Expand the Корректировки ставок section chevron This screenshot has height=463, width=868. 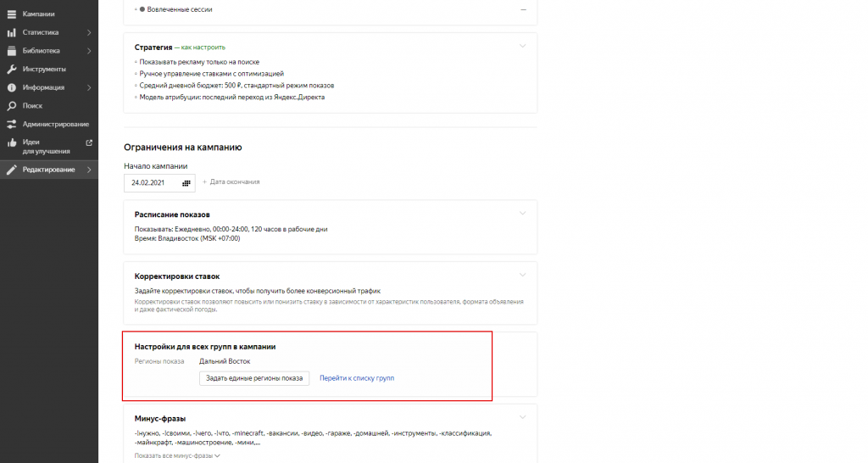[523, 275]
